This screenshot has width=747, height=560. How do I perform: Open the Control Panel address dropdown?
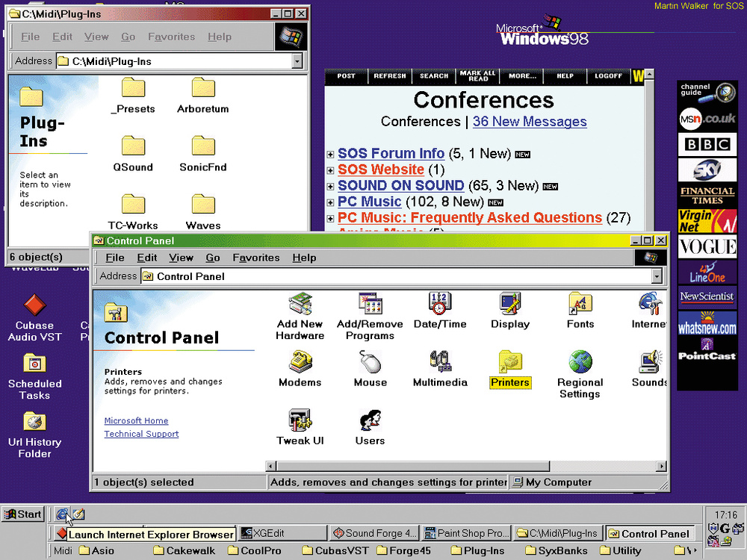click(657, 276)
